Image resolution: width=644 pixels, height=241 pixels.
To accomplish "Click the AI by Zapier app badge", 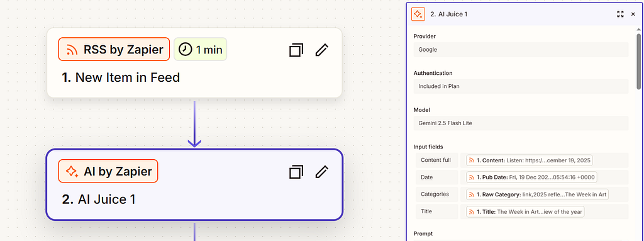I will 108,171.
